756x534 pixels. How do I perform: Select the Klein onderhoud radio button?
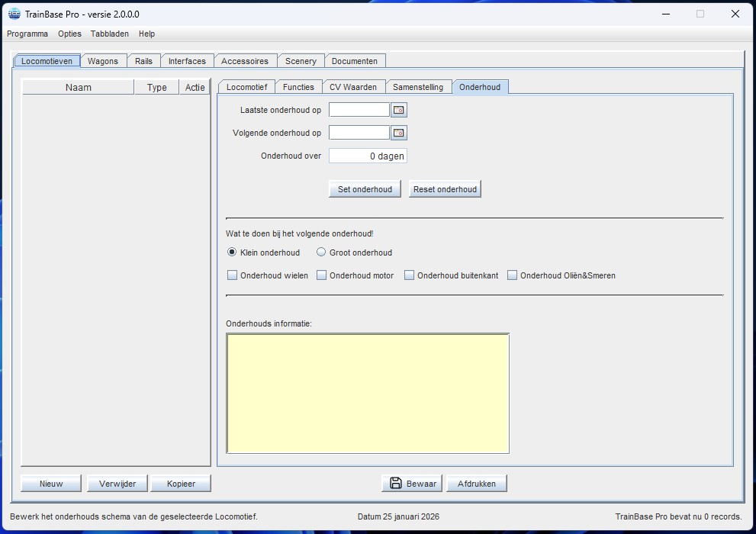click(233, 253)
